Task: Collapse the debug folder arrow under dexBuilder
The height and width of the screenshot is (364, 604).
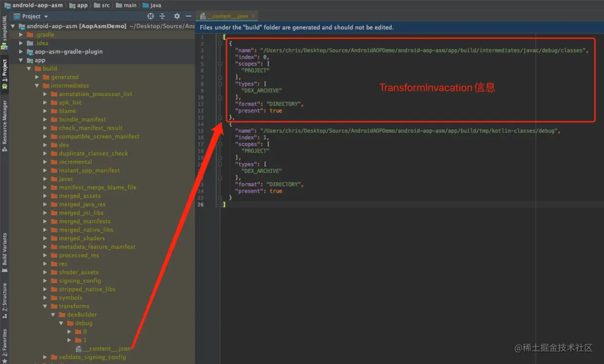Action: click(62, 323)
